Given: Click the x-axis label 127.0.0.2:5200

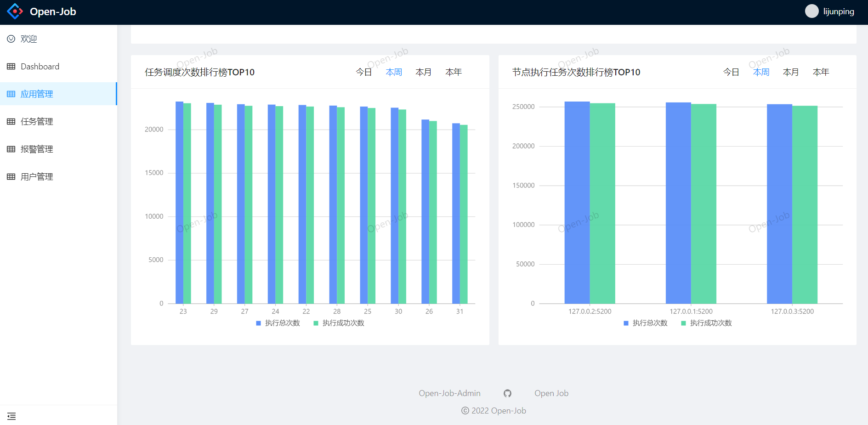Looking at the screenshot, I should click(590, 312).
